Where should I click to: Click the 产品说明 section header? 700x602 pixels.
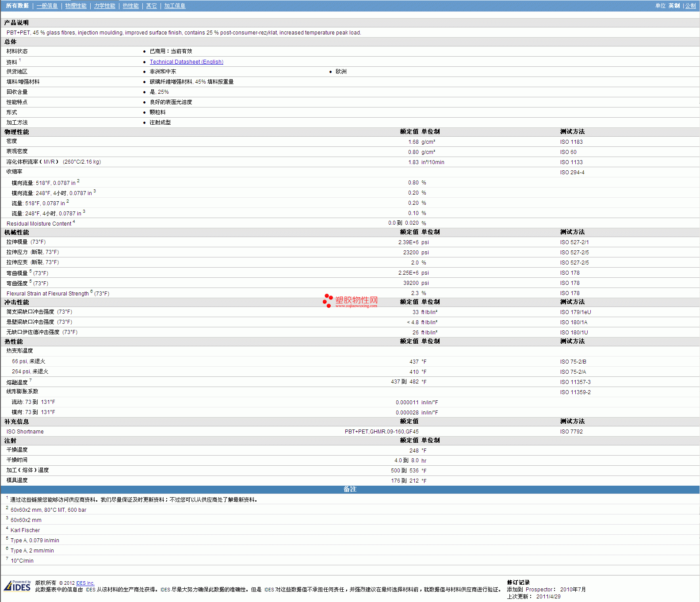[x=16, y=23]
